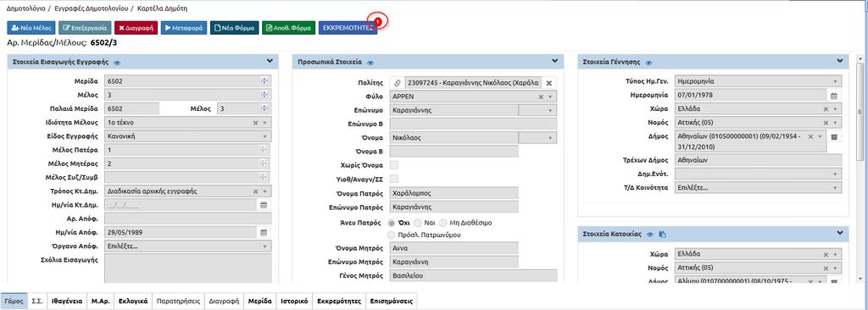Image resolution: width=868 pixels, height=310 pixels.
Task: Toggle the eye icon beside Στοιχεία Γέννησης
Action: pyautogui.click(x=648, y=63)
